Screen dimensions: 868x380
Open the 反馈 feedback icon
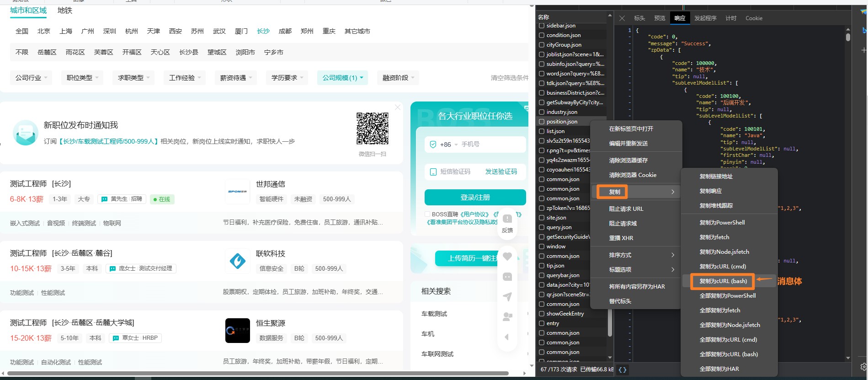507,223
